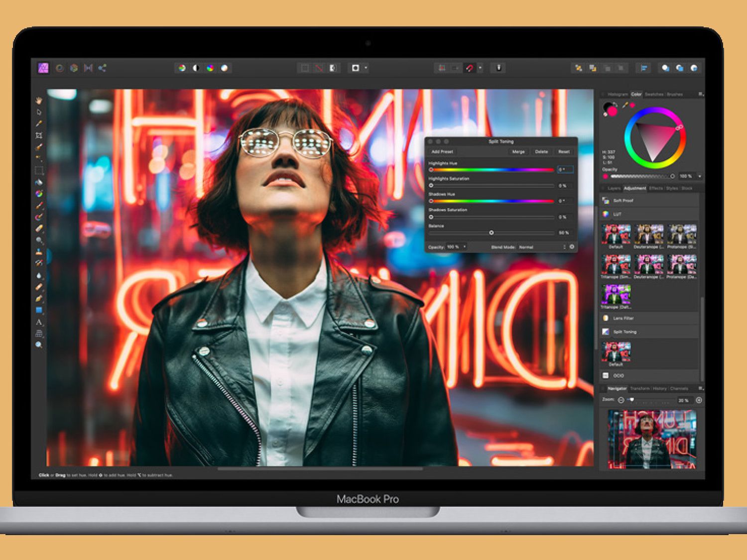Toggle Force Pixel Alignment
This screenshot has width=747, height=560.
[x=441, y=68]
